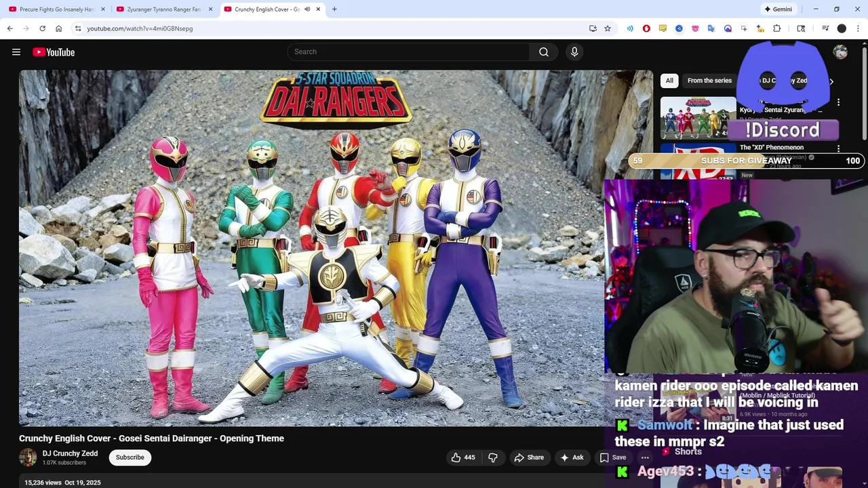Close the Zyuranger Tyranno Ranger tab

point(210,9)
